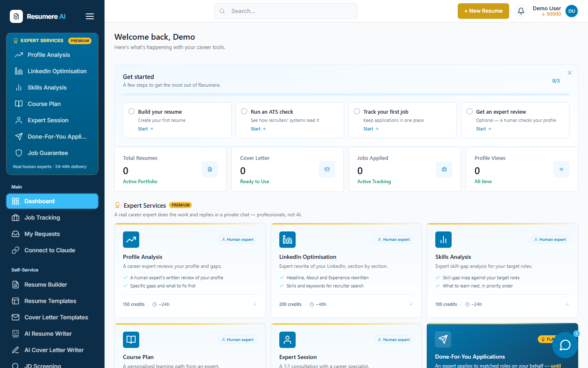This screenshot has width=588, height=368.
Task: Open Resume Templates in sidebar
Action: 52,301
